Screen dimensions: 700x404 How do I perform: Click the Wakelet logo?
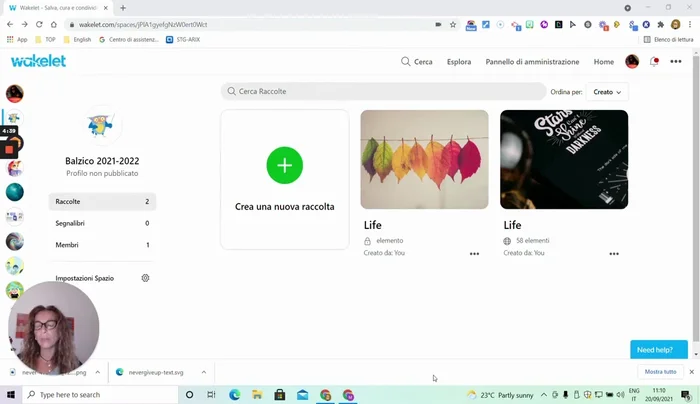tap(38, 61)
